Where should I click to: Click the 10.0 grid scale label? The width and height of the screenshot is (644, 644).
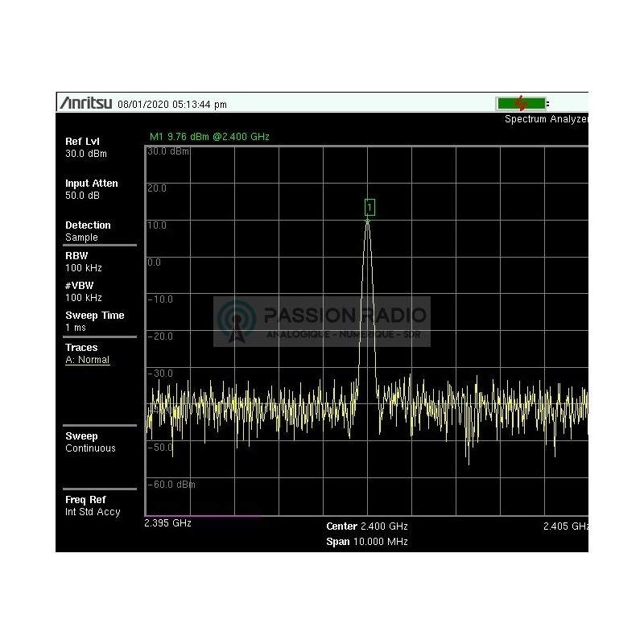[157, 225]
